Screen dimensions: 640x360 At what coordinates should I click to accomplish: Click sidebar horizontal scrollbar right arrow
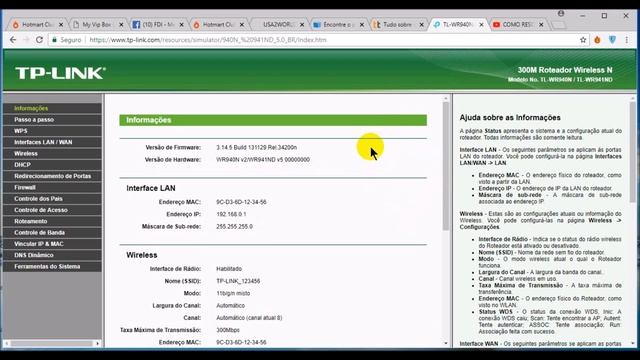pyautogui.click(x=97, y=344)
